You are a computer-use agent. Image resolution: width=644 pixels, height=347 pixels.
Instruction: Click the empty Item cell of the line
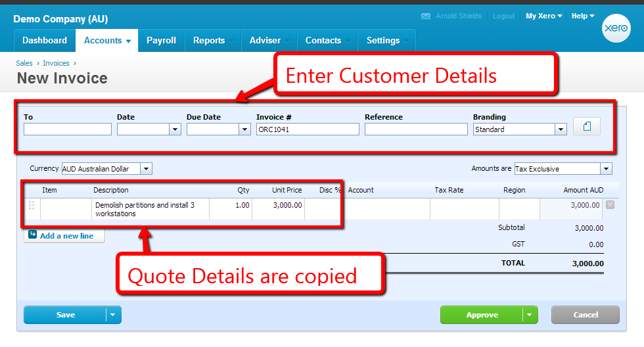[x=66, y=209]
